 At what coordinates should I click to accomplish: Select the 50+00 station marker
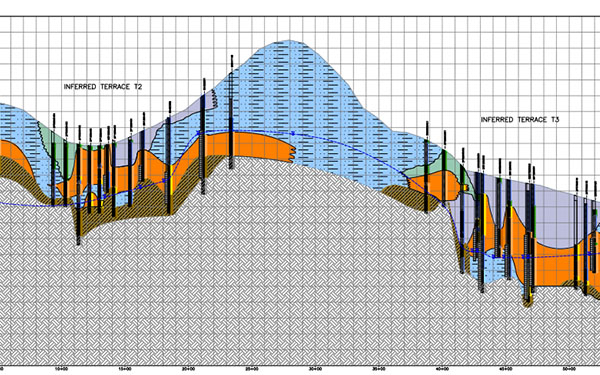(x=569, y=369)
